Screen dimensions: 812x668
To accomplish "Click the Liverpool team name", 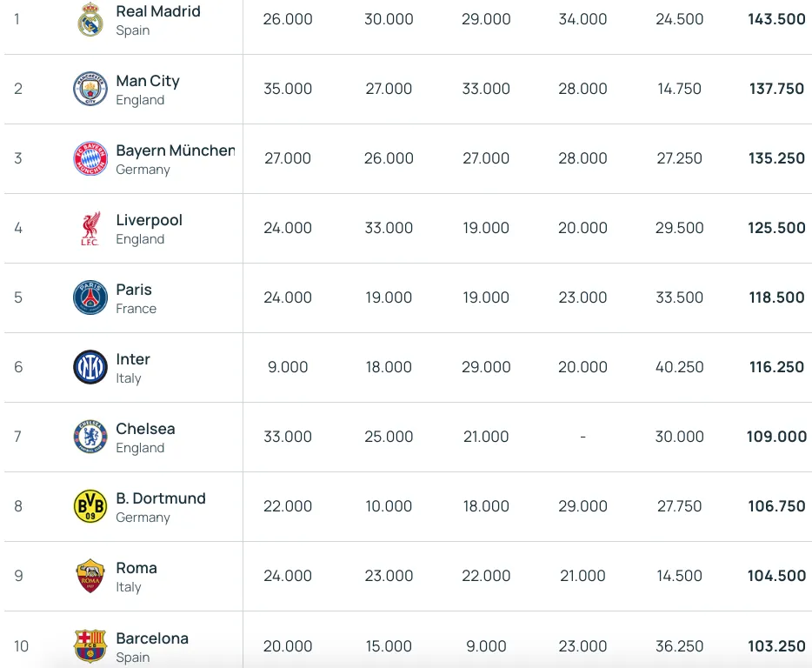I will [x=150, y=220].
